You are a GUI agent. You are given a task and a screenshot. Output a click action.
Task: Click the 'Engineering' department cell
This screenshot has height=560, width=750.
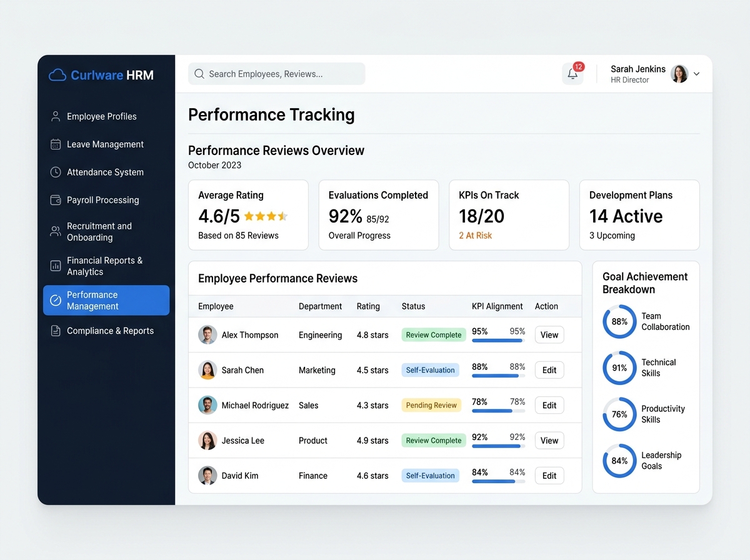[320, 335]
